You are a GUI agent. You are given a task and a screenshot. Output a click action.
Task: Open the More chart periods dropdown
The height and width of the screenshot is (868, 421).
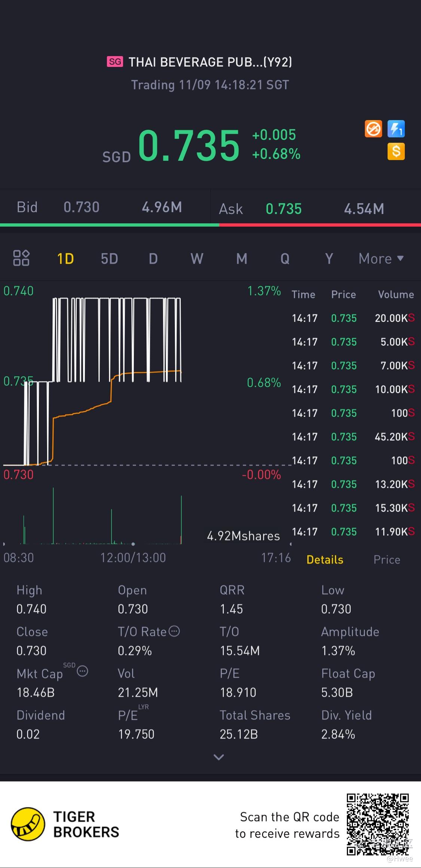point(381,258)
